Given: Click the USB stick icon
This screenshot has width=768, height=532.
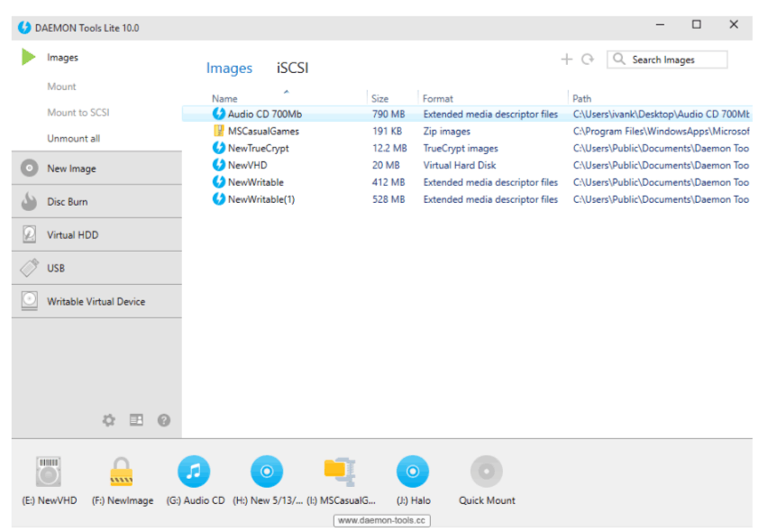Looking at the screenshot, I should coord(30,268).
